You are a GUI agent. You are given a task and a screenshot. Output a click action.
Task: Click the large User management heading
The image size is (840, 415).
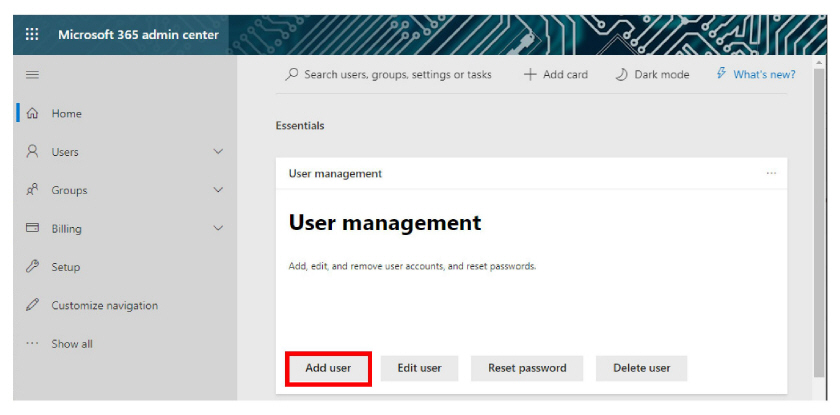pos(385,222)
